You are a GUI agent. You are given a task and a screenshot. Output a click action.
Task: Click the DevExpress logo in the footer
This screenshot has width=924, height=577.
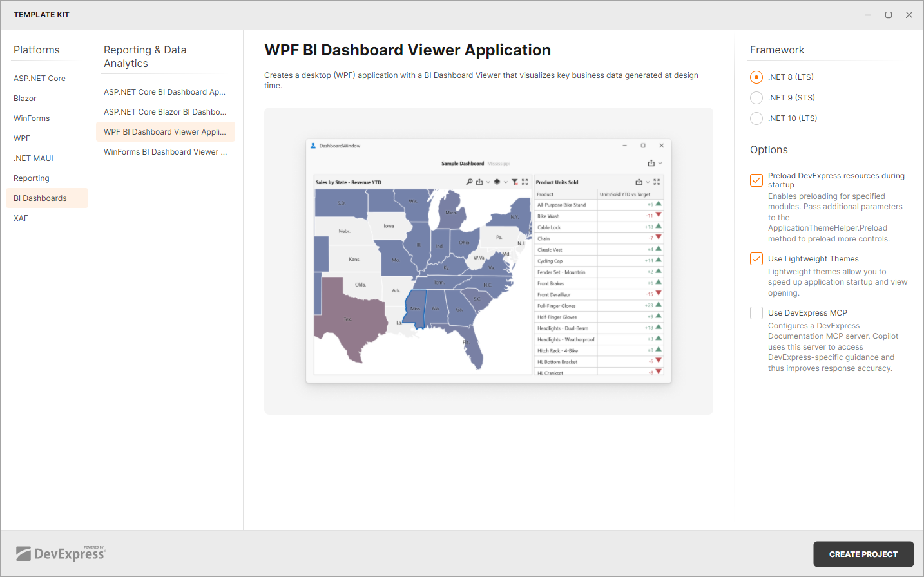click(x=61, y=553)
